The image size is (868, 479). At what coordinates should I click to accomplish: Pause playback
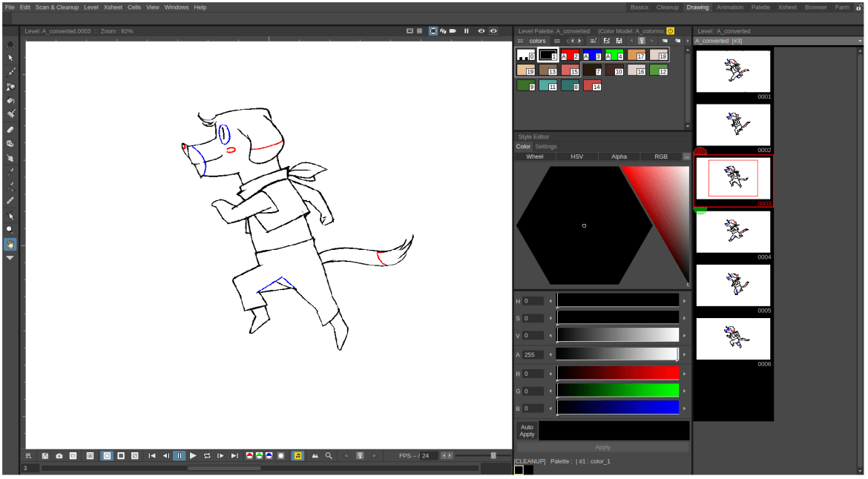click(180, 456)
